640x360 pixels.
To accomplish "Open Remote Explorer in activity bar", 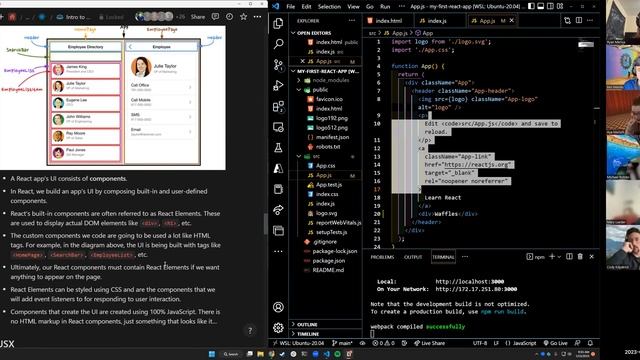I will click(x=278, y=127).
